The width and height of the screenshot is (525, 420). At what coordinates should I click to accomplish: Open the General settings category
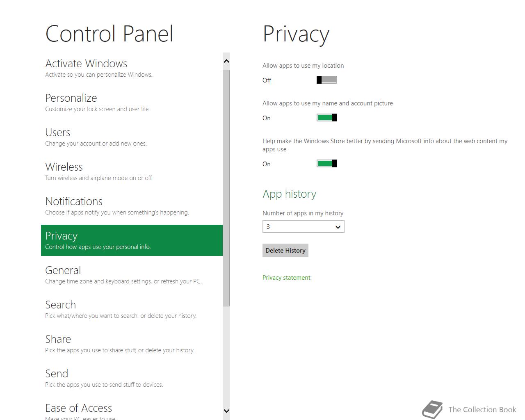coord(132,275)
